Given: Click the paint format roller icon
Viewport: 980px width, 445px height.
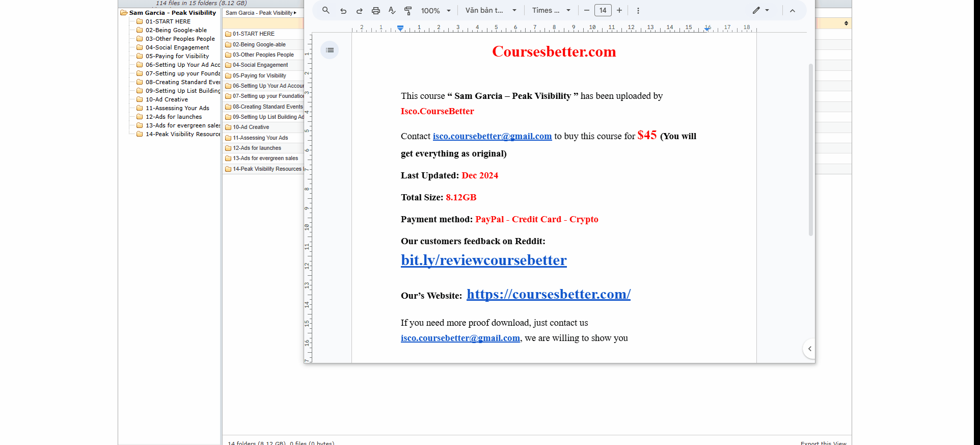Looking at the screenshot, I should coord(408,11).
